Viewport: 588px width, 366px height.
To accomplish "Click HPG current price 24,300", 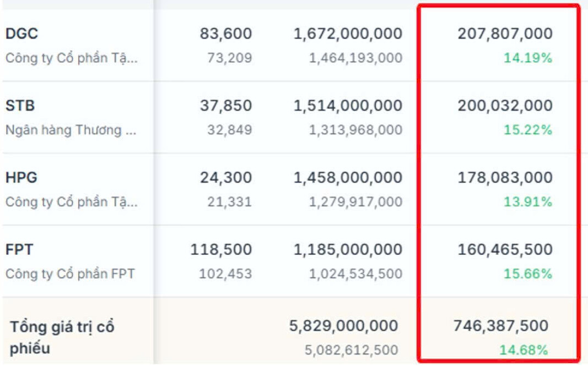I will tap(225, 178).
